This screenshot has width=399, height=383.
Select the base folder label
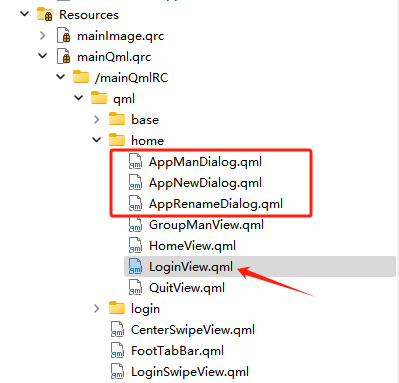tap(145, 120)
